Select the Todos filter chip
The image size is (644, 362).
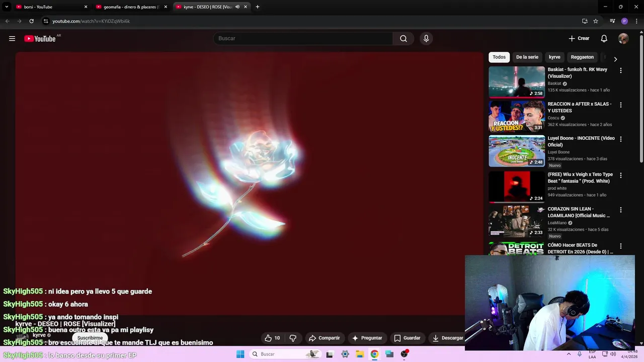coord(499,57)
